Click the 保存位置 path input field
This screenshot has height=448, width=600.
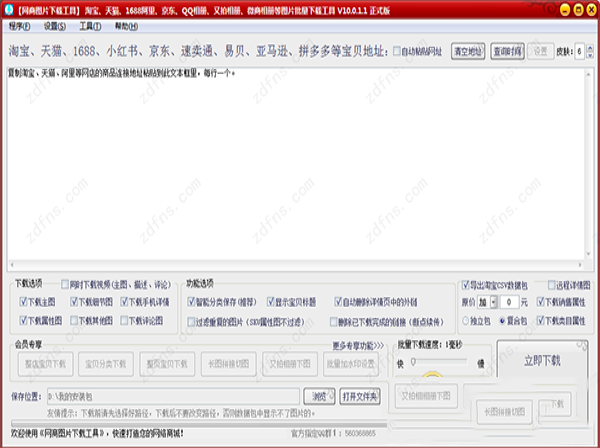(173, 396)
